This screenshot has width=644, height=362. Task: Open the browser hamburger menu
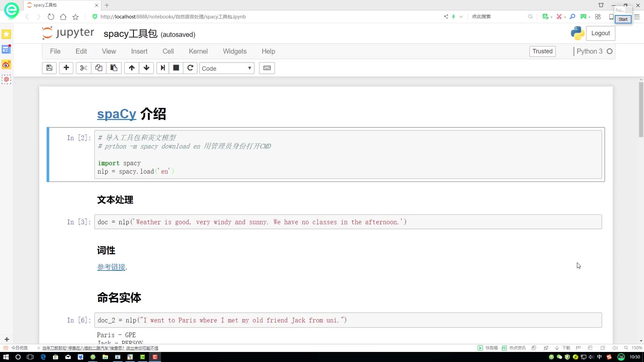click(637, 17)
